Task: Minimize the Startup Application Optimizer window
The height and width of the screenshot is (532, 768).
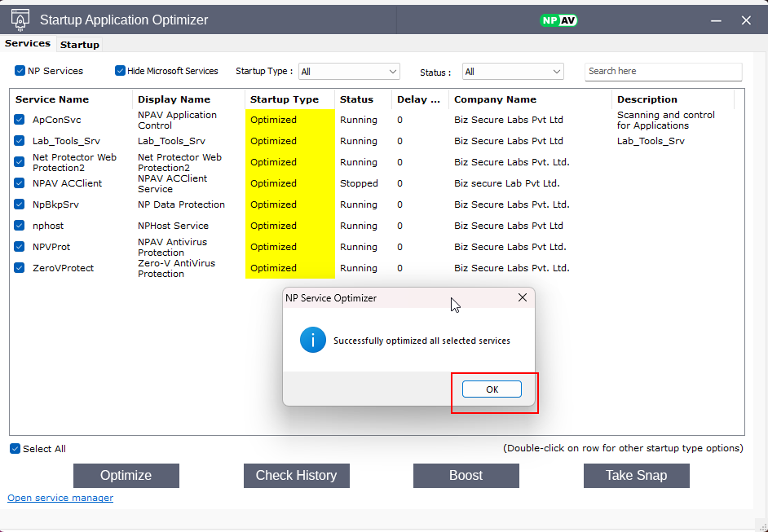Action: 715,20
